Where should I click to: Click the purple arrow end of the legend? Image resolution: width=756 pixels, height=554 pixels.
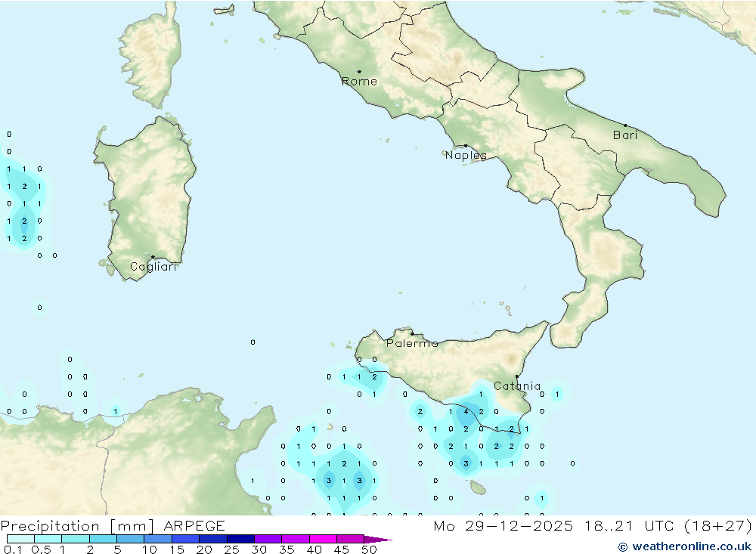378,539
